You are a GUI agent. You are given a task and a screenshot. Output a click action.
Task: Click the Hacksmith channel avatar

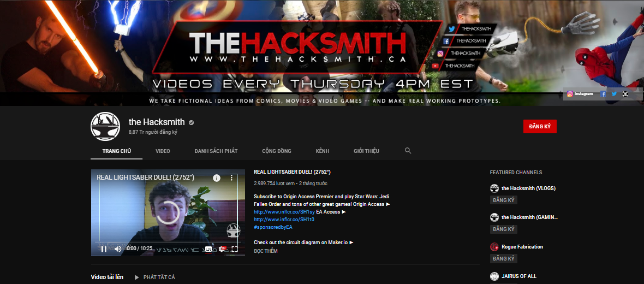[x=105, y=126]
